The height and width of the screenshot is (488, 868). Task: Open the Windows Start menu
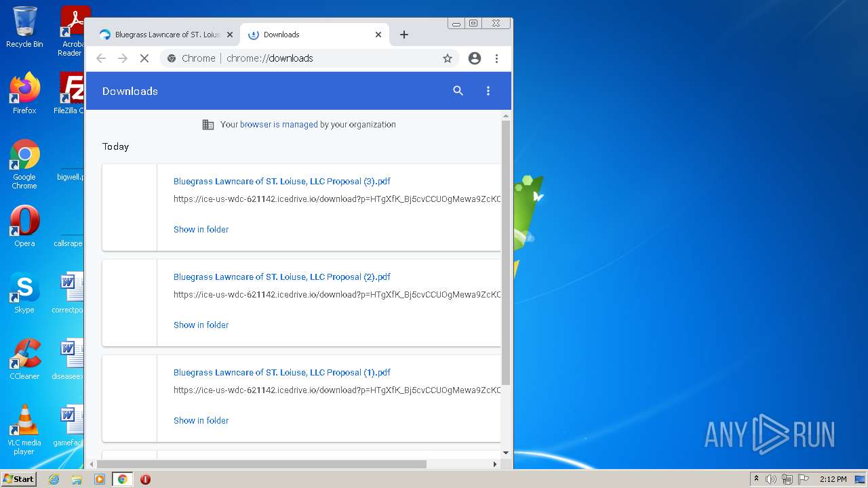pos(18,479)
